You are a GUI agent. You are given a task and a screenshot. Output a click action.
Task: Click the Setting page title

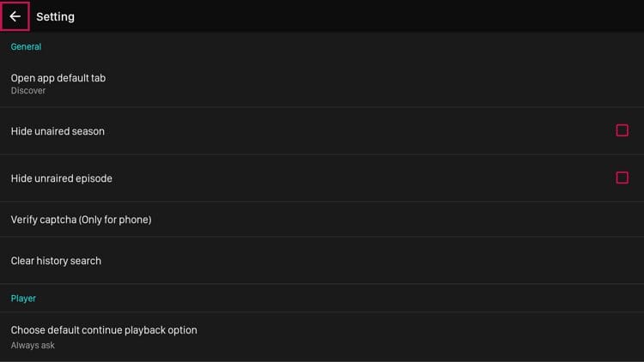pyautogui.click(x=55, y=16)
